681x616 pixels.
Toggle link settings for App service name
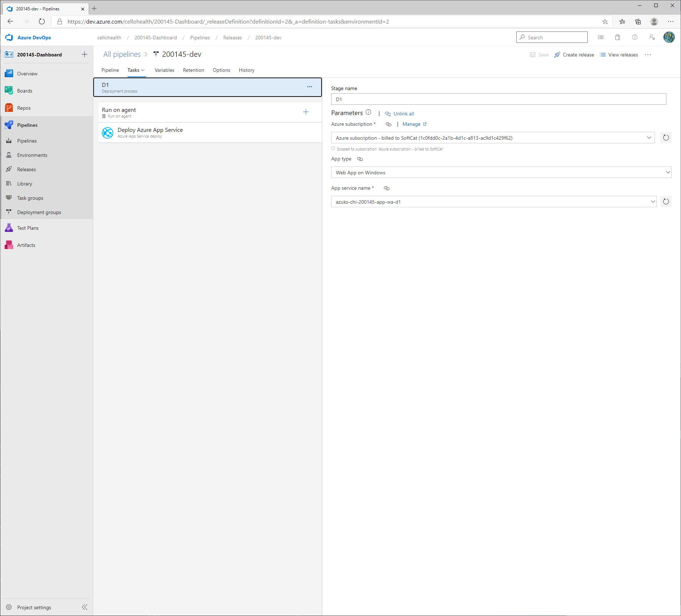pyautogui.click(x=387, y=188)
